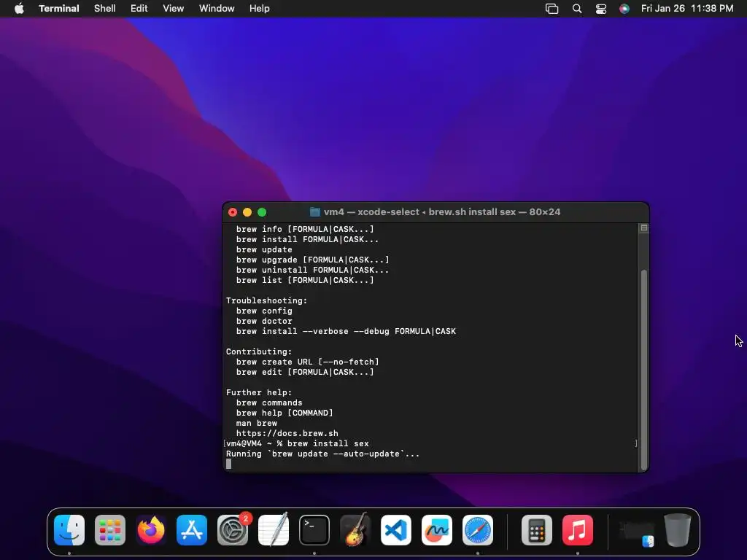Open Calculator from the Dock
The height and width of the screenshot is (560, 747).
coord(537,530)
